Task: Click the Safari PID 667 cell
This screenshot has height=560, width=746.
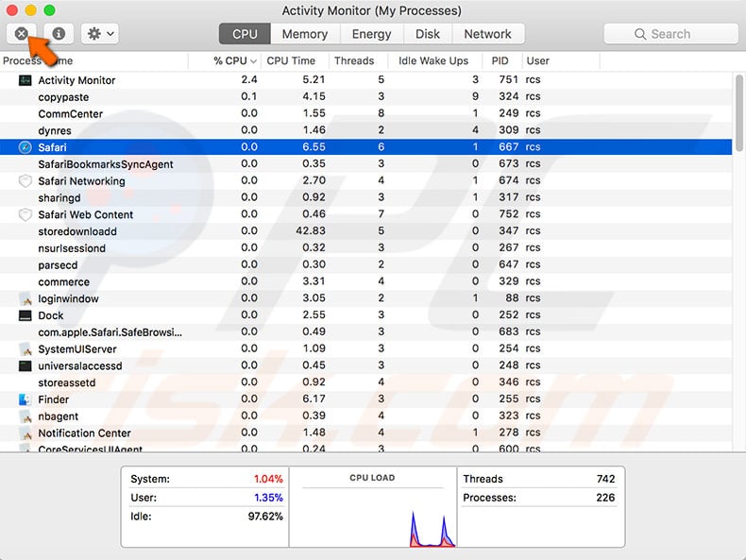Action: 509,147
